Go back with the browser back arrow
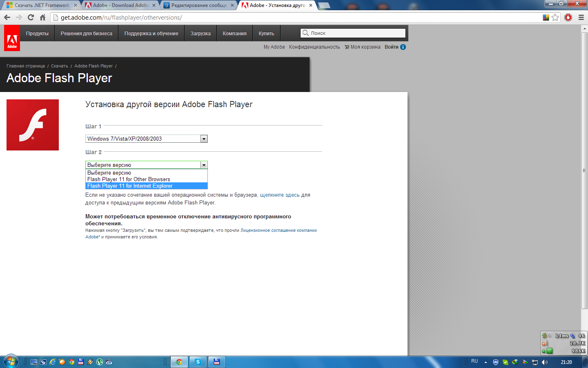The width and height of the screenshot is (588, 368). (7, 17)
